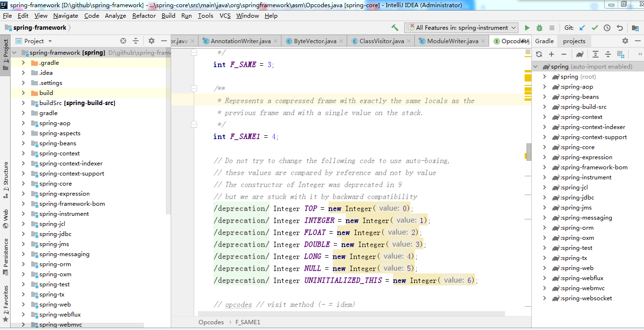The width and height of the screenshot is (644, 330).
Task: Run the selected configuration with the green play icon
Action: [x=527, y=28]
